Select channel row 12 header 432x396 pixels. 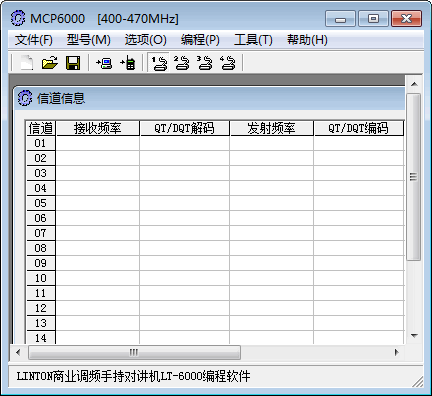(41, 308)
